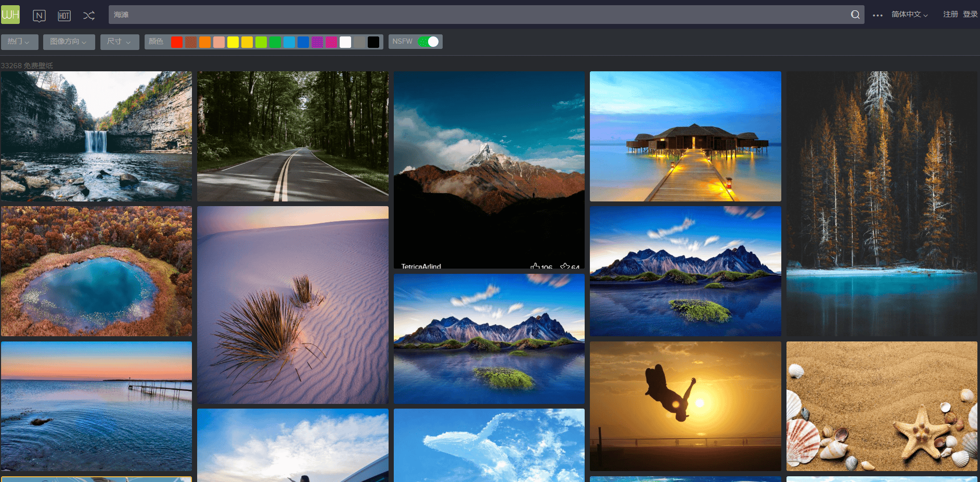This screenshot has width=980, height=482.
Task: Click the search field containing 海滩
Action: 479,15
